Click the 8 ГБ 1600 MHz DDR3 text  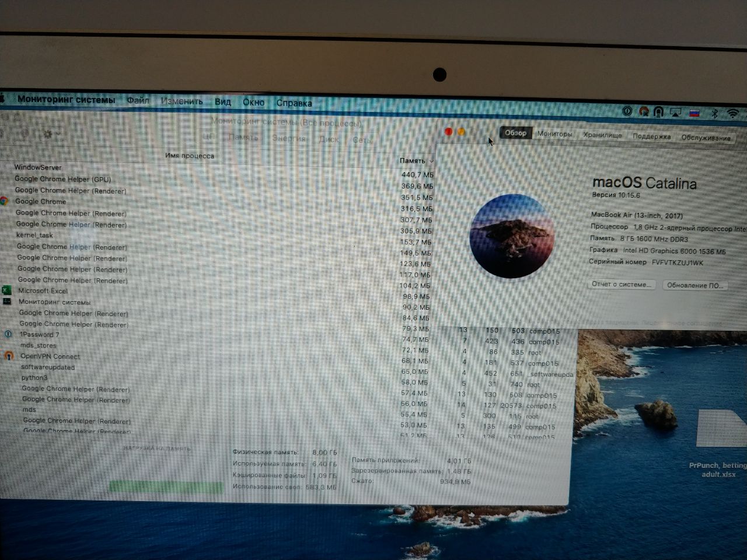click(654, 239)
